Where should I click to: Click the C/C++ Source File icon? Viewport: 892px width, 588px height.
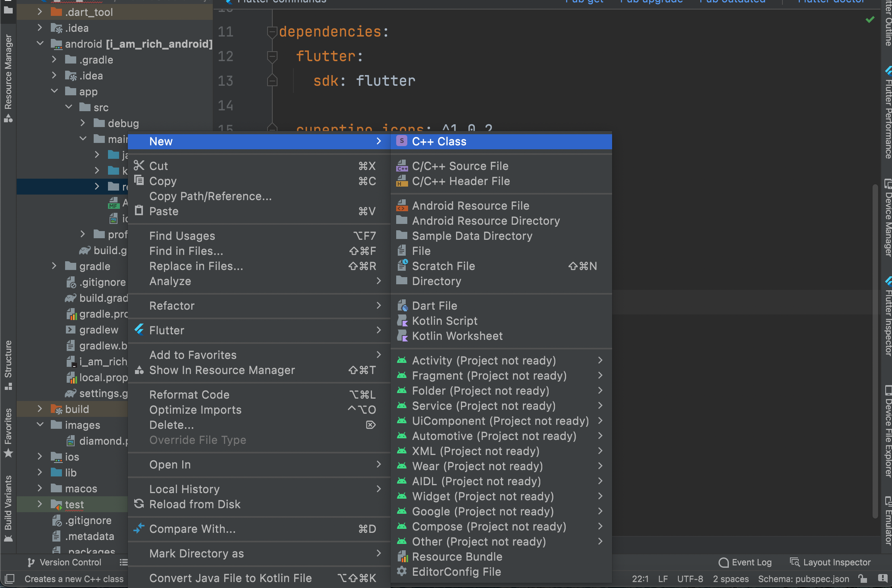click(x=402, y=166)
